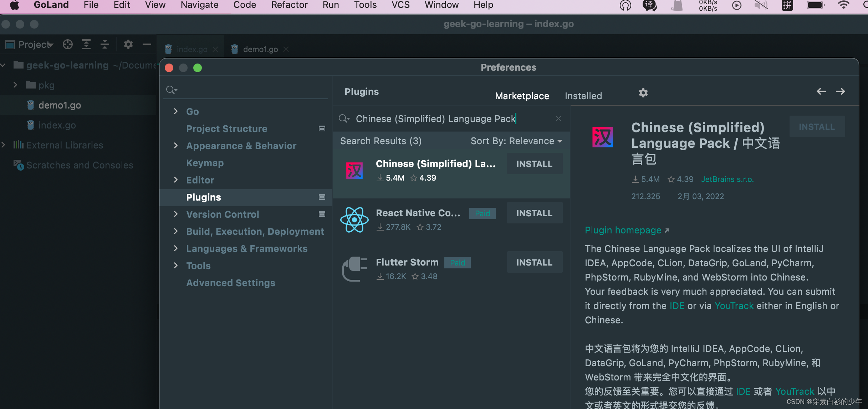Expand the Appearance & Behavior settings
The height and width of the screenshot is (409, 868).
[x=175, y=146]
